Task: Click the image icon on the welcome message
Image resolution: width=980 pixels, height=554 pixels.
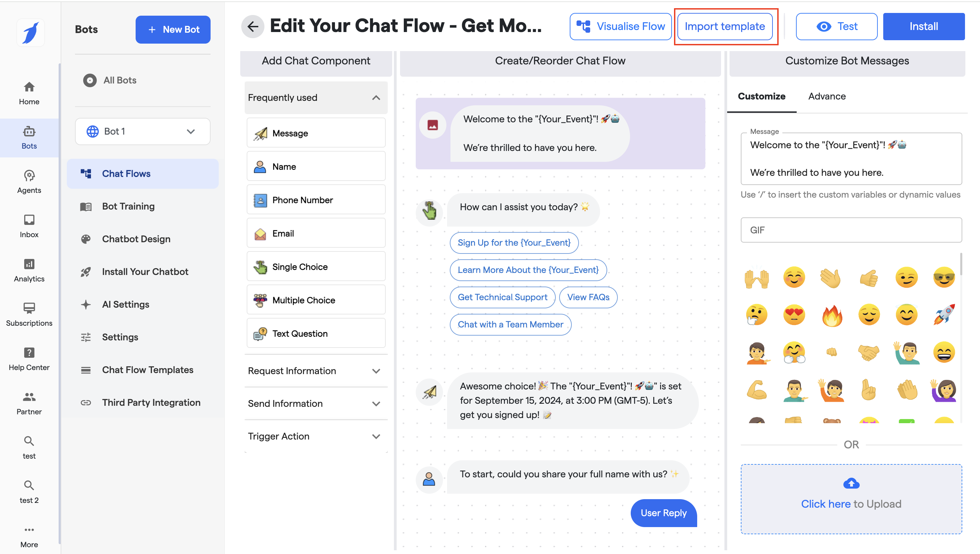Action: point(432,125)
